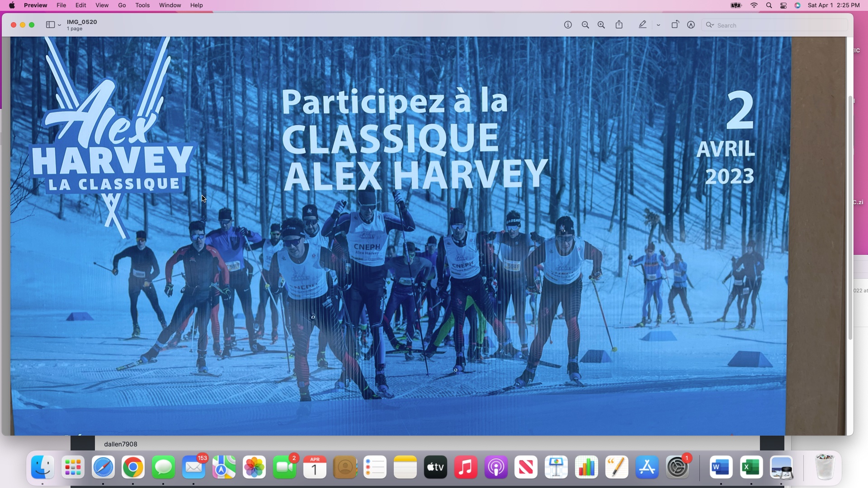Open the View menu
The width and height of the screenshot is (868, 488).
102,5
